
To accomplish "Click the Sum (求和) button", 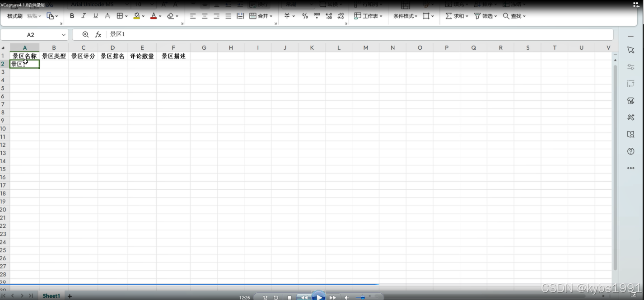I will (457, 16).
